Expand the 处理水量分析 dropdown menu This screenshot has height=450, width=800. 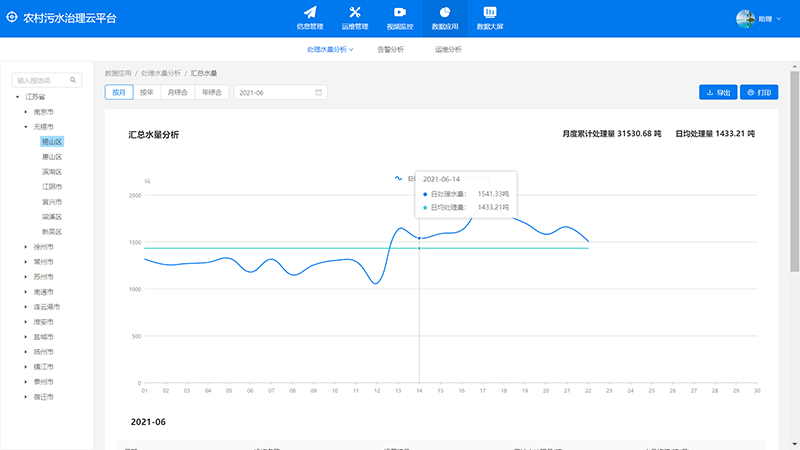331,49
